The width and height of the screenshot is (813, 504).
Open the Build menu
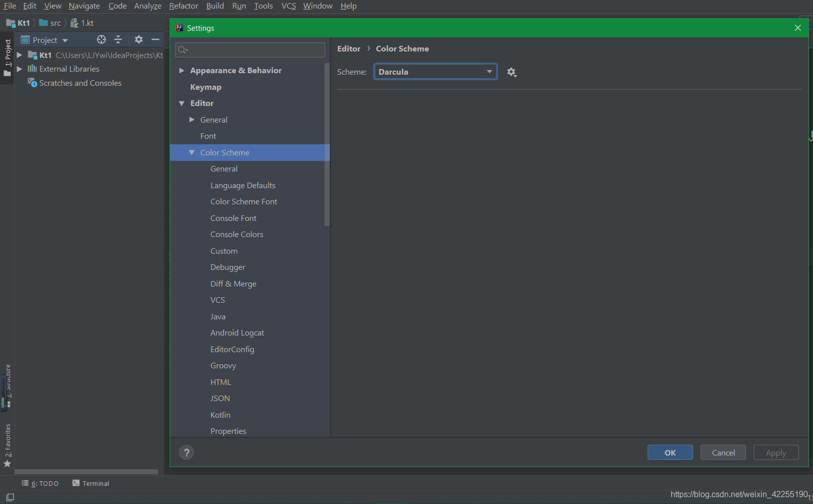215,6
